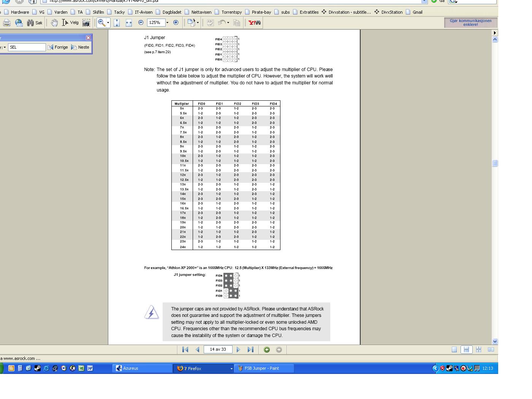The width and height of the screenshot is (532, 399).
Task: Open the Zoom tool dropdown arrow
Action: pyautogui.click(x=108, y=23)
